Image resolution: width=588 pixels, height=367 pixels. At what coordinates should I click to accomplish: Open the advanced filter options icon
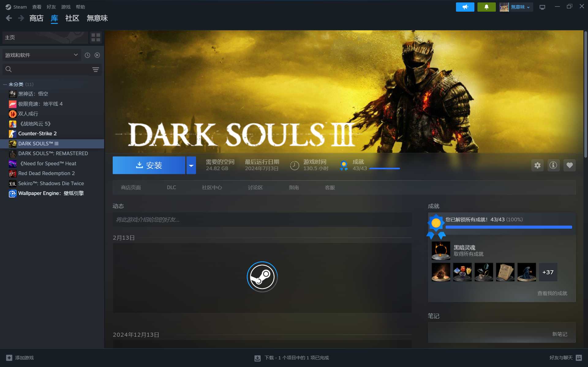point(96,70)
